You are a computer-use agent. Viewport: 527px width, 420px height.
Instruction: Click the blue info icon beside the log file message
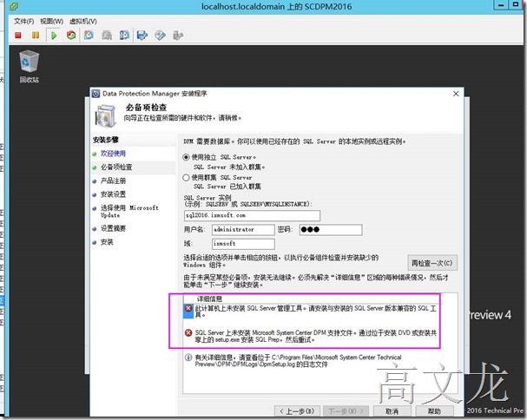coord(188,358)
